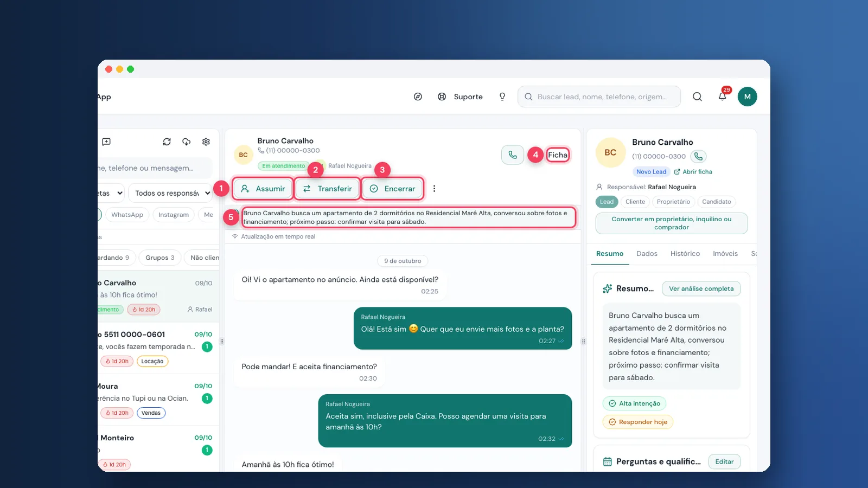Screen dimensions: 868x488
Task: Switch to the Dados tab
Action: pos(647,254)
